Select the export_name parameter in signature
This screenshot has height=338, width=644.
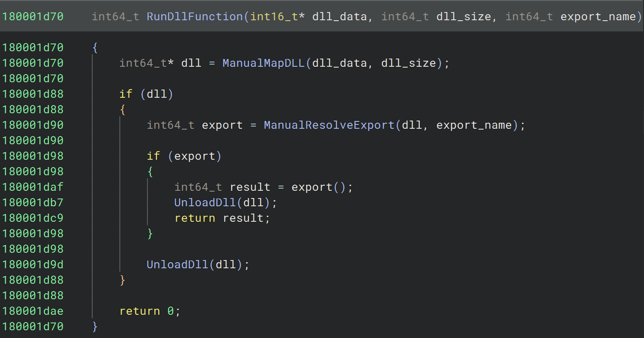click(598, 17)
